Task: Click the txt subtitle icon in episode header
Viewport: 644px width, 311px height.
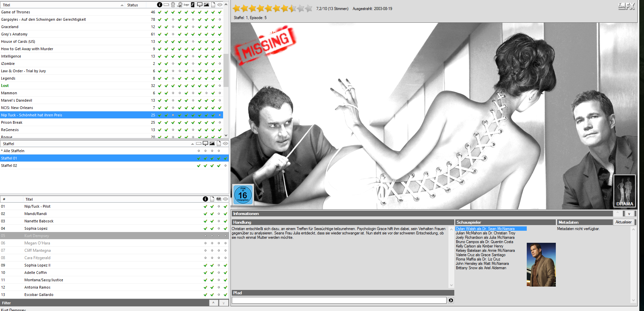Action: [x=219, y=199]
